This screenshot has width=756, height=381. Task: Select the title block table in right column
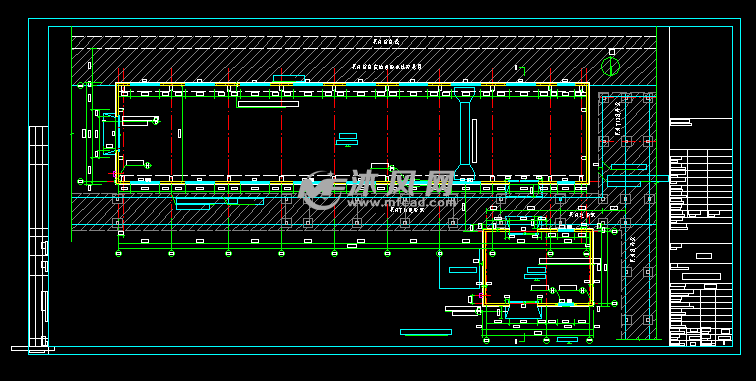pos(701,232)
